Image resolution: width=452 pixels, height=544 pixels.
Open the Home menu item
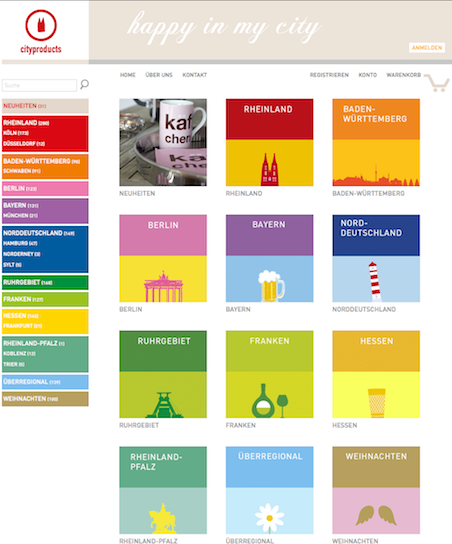(x=128, y=75)
